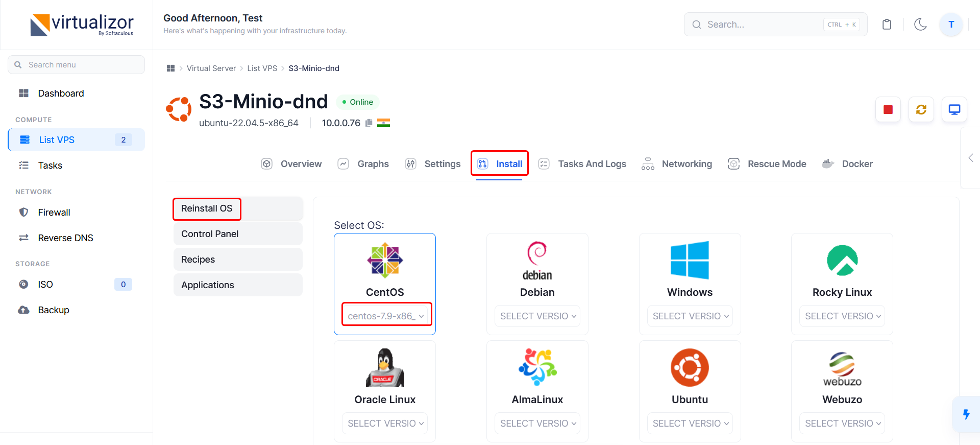Select Applications in the install menu
Screen dimensions: 980x445
coord(238,285)
